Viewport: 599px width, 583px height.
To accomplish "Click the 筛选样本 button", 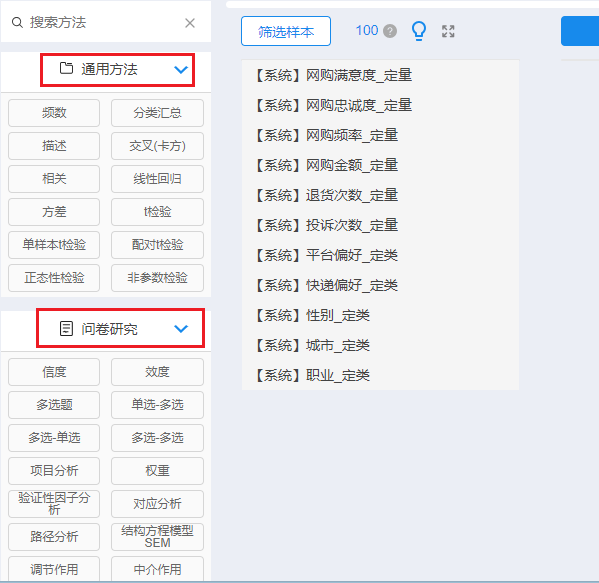I will tap(286, 31).
